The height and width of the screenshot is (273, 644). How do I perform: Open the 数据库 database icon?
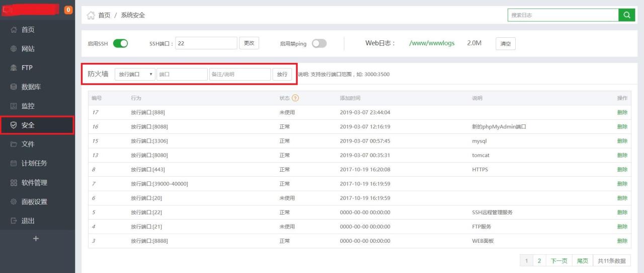click(x=14, y=87)
